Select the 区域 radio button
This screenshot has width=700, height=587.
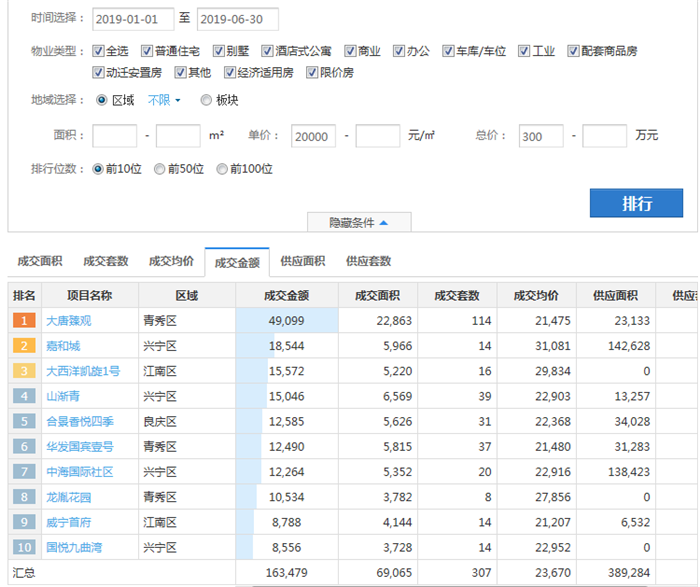coord(102,100)
